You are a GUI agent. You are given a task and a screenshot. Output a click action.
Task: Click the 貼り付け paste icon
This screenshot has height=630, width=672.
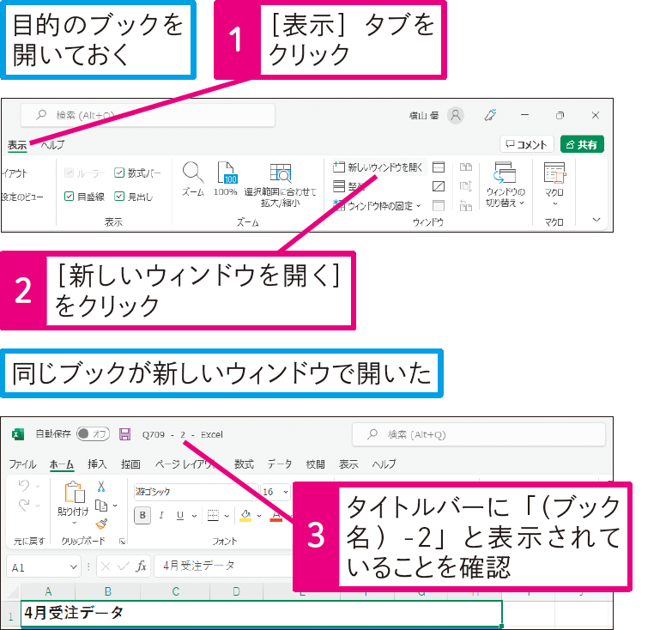pos(74,493)
